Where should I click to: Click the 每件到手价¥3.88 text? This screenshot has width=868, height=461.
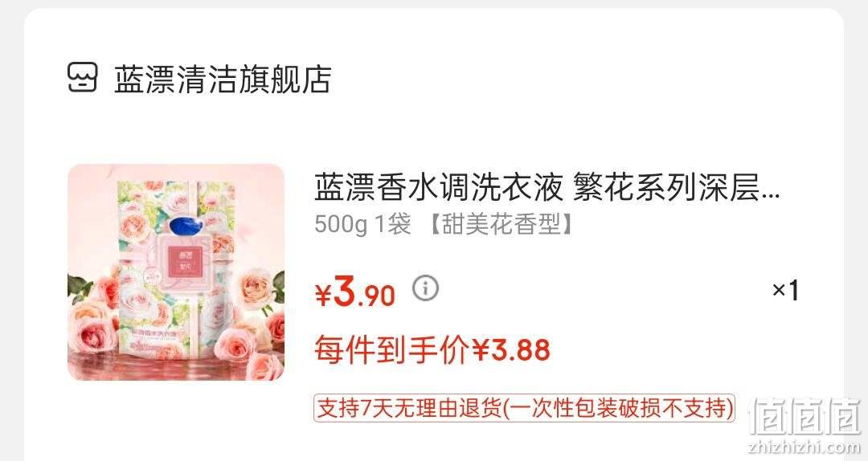click(x=432, y=349)
